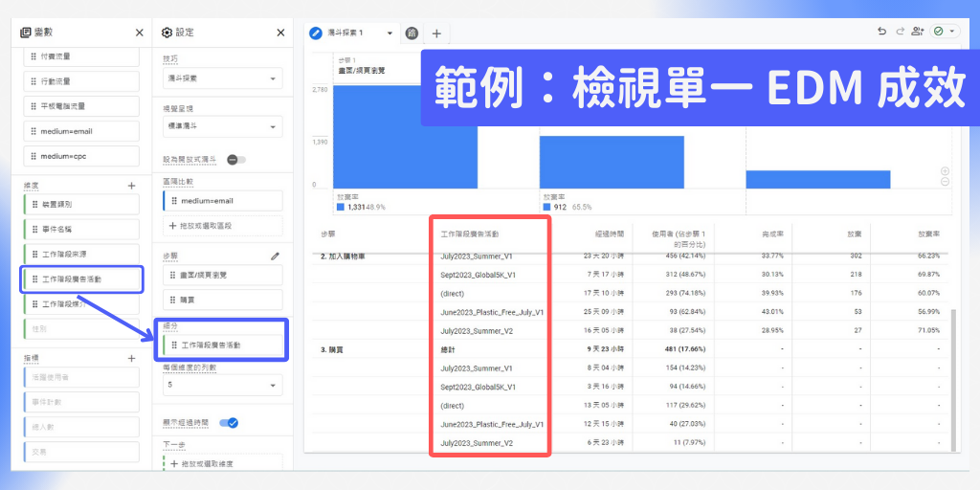Viewport: 980px width, 490px height.
Task: Click the pencil icon on 漏斗探索 1 tab
Action: click(x=316, y=33)
